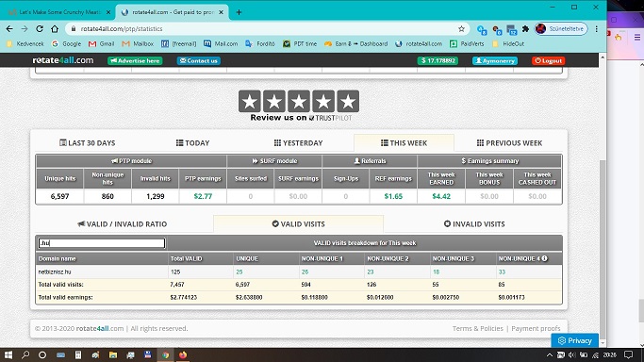The height and width of the screenshot is (362, 644).
Task: Bookmark this page with the star icon
Action: [x=461, y=28]
